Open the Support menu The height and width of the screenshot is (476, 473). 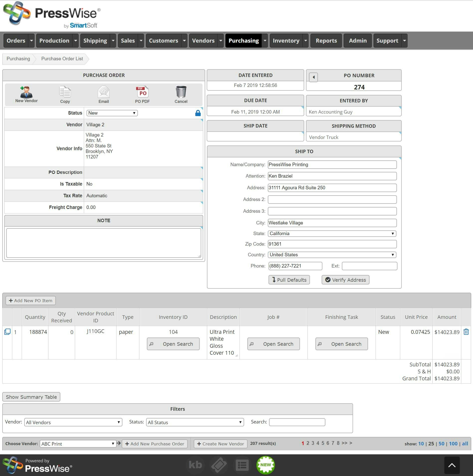pos(387,41)
